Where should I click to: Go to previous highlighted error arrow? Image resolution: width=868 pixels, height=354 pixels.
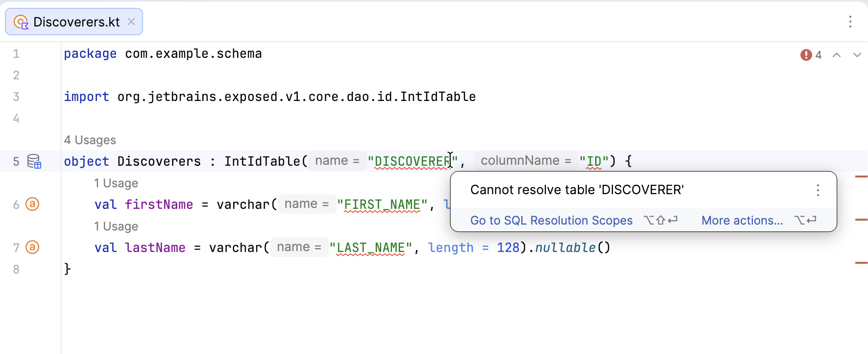tap(837, 55)
